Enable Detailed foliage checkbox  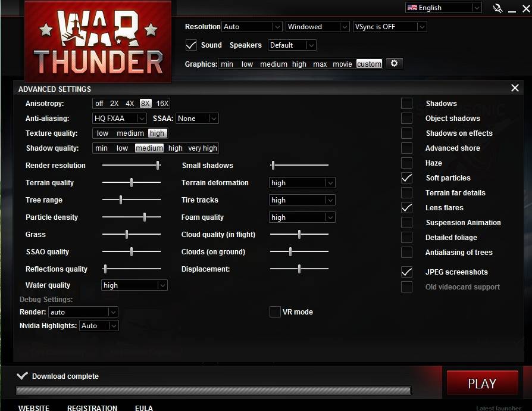[x=406, y=238]
